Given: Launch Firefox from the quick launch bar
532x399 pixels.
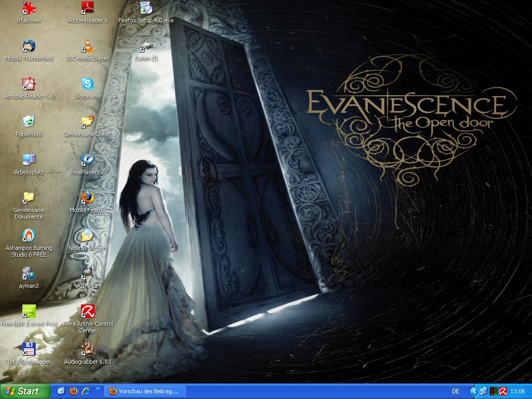Looking at the screenshot, I should point(74,391).
